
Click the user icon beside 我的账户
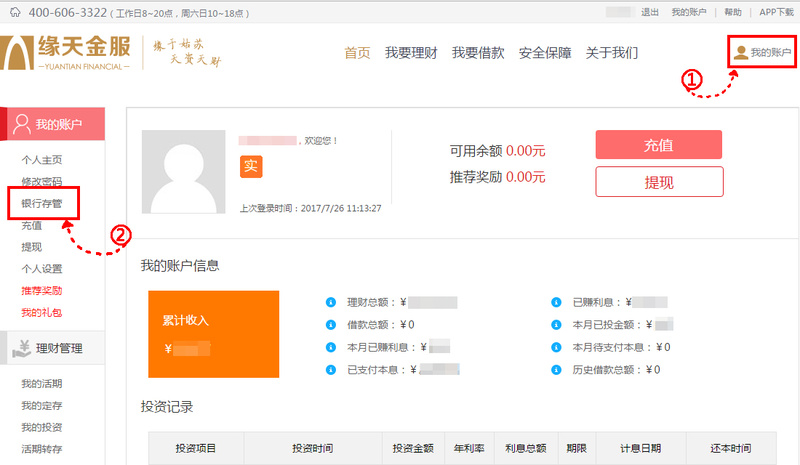tap(740, 52)
